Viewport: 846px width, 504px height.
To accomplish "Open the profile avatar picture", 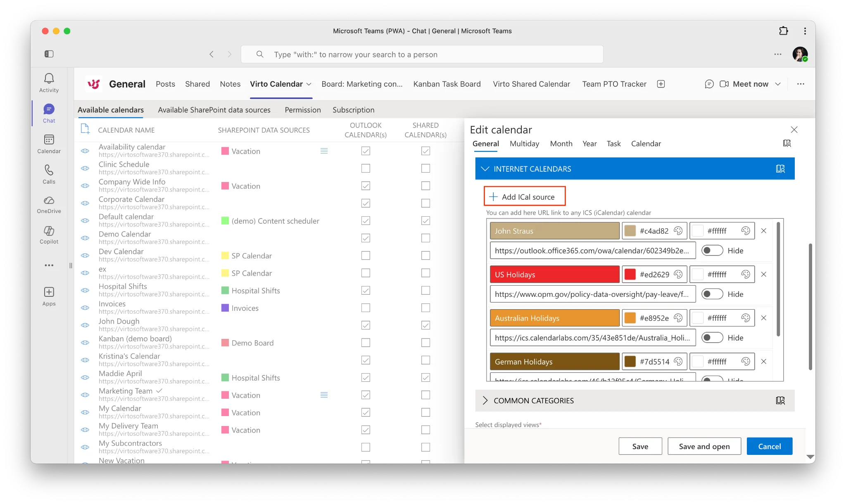I will point(800,54).
